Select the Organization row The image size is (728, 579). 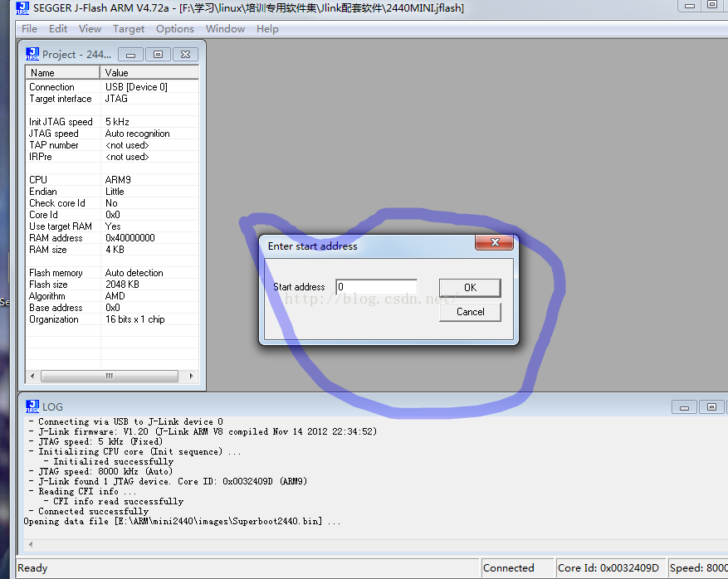(112, 319)
